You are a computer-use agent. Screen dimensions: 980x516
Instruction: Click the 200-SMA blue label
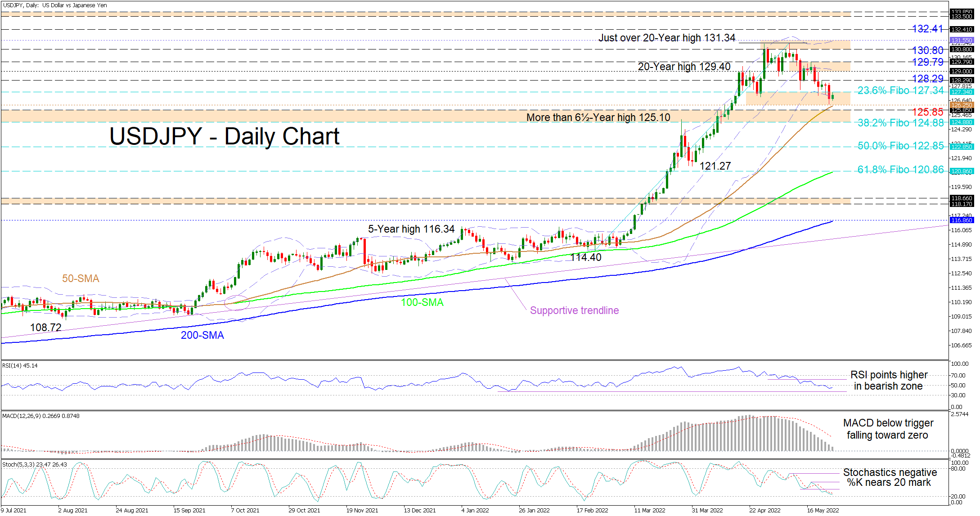(202, 335)
